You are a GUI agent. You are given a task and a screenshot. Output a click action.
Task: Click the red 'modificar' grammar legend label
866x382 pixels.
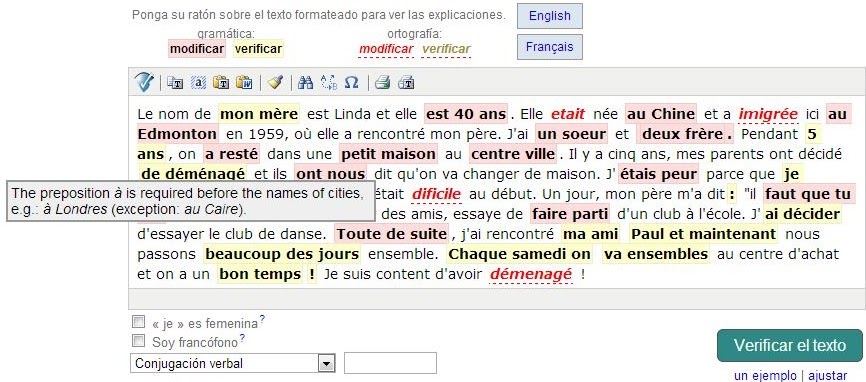pyautogui.click(x=197, y=49)
